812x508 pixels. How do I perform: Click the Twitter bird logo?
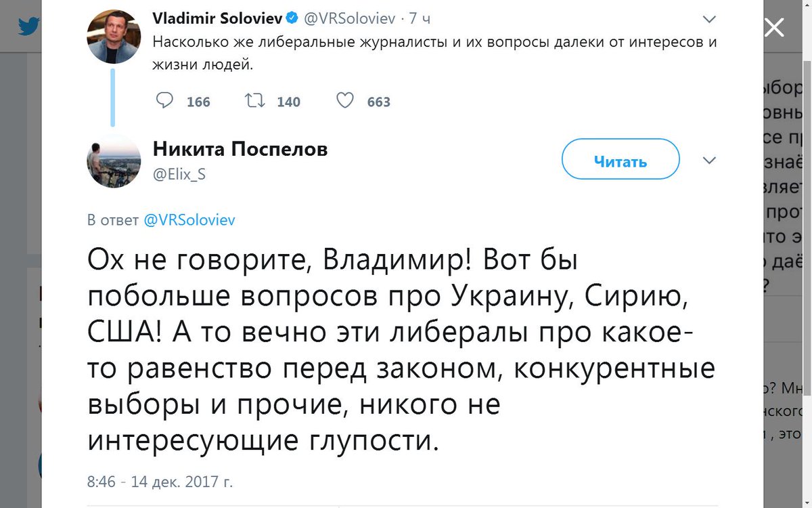pyautogui.click(x=29, y=26)
